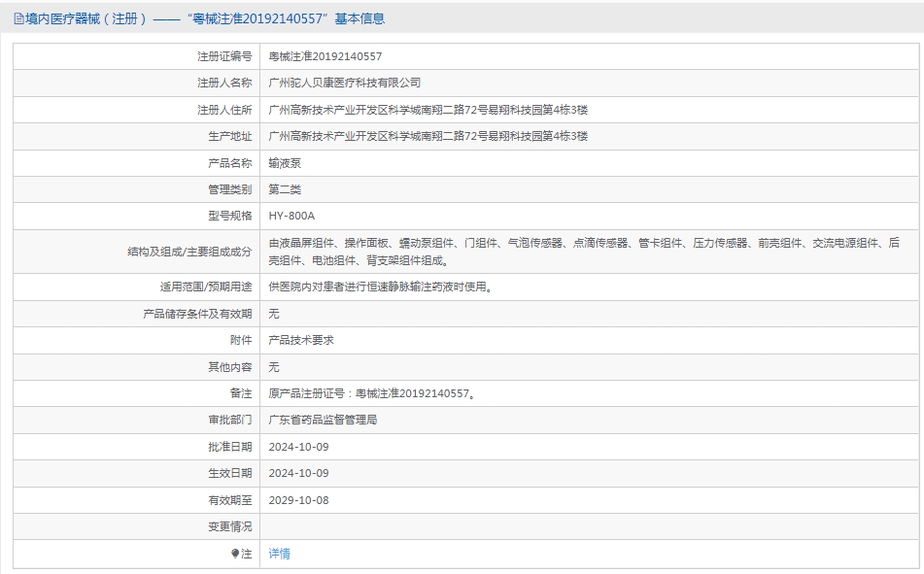This screenshot has width=924, height=574.
Task: Click registration number value 粤械注准20192140557
Action: click(325, 56)
